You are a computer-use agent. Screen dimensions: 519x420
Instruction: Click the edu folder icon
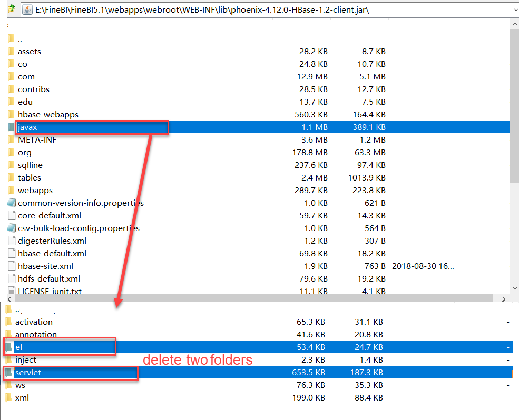(x=11, y=102)
